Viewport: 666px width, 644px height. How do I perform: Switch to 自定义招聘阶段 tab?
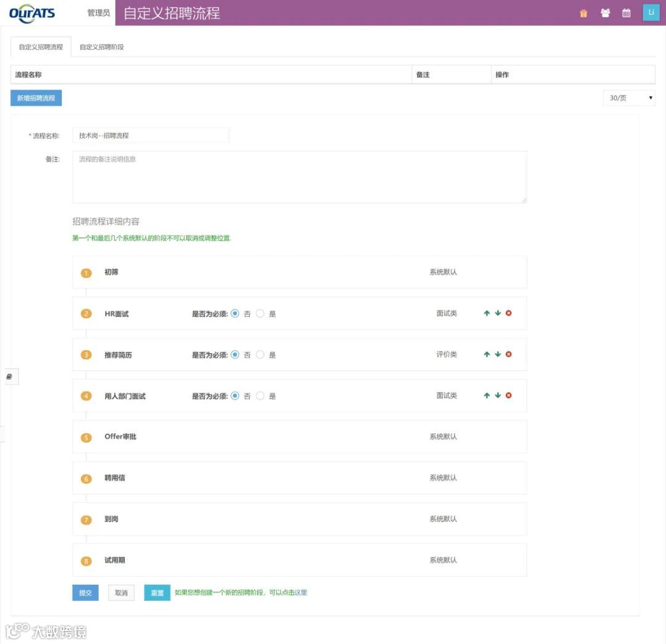click(102, 47)
